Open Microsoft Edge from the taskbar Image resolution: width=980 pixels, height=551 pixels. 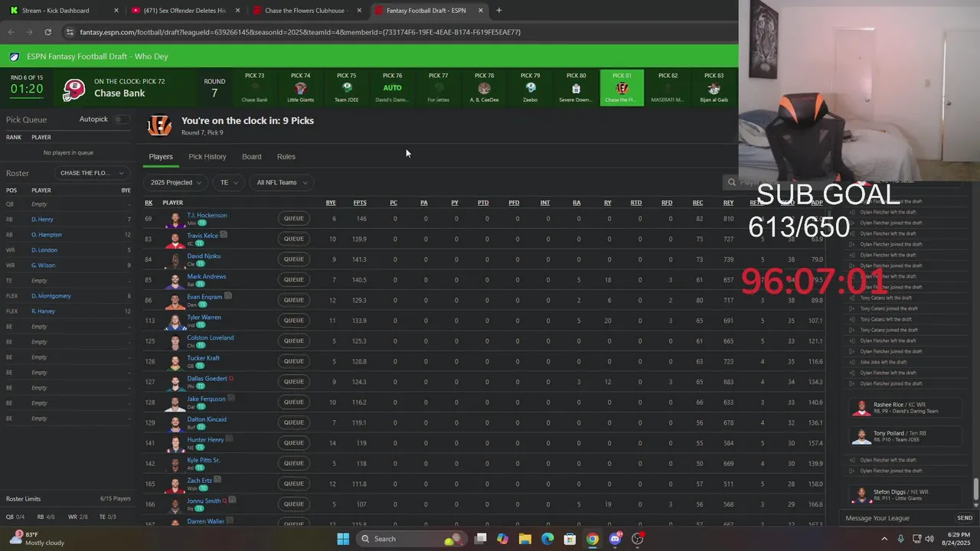[547, 539]
